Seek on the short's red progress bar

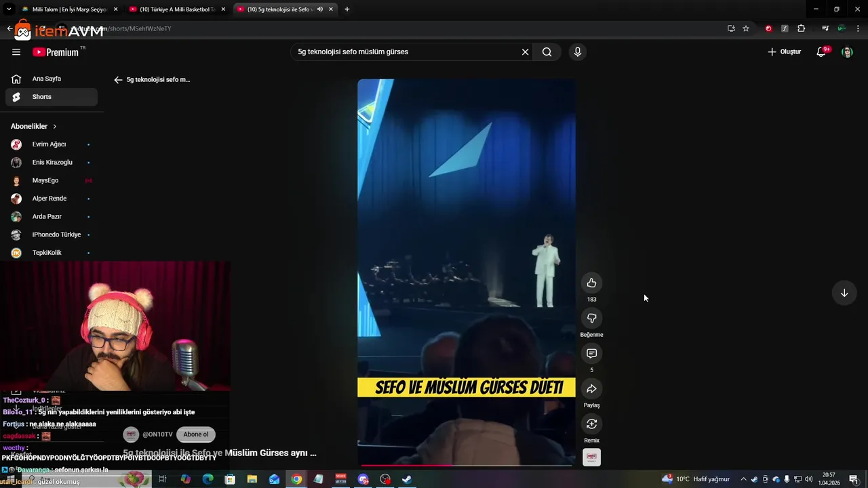[x=467, y=465]
